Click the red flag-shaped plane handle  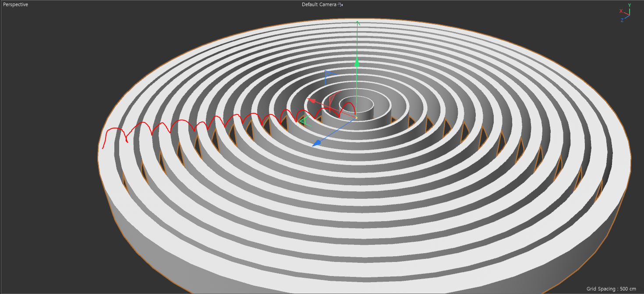pyautogui.click(x=333, y=99)
